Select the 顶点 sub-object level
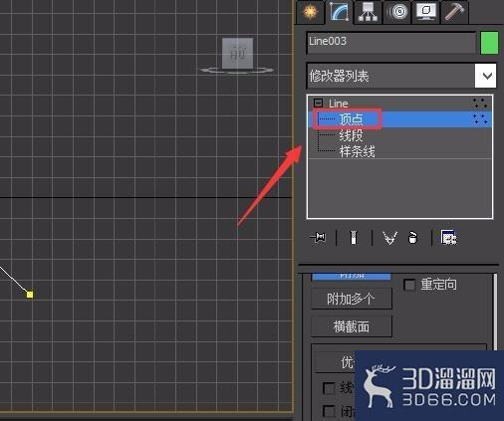This screenshot has height=421, width=504. click(x=351, y=119)
